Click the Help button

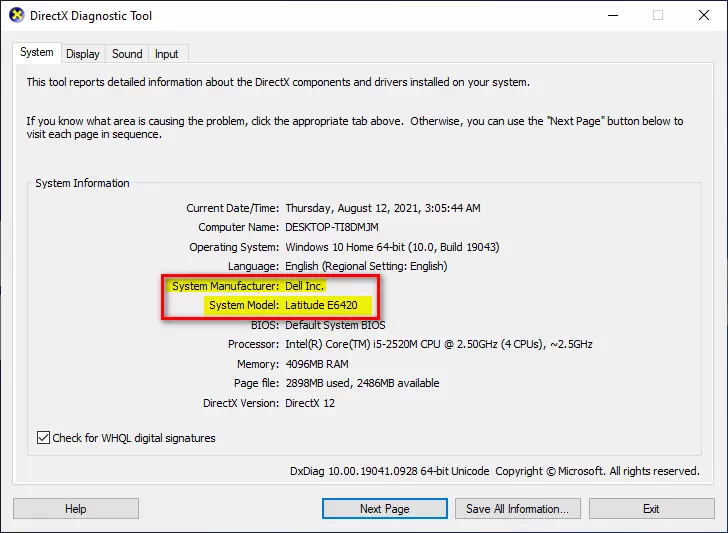tap(76, 509)
